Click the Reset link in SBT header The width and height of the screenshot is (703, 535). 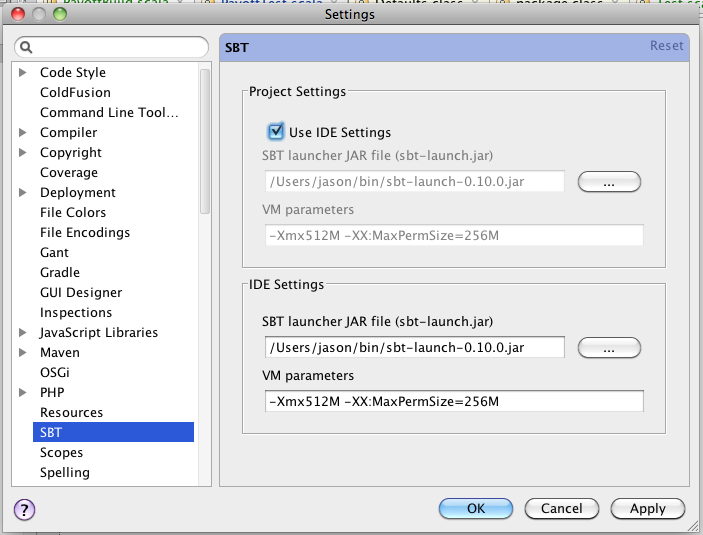666,46
